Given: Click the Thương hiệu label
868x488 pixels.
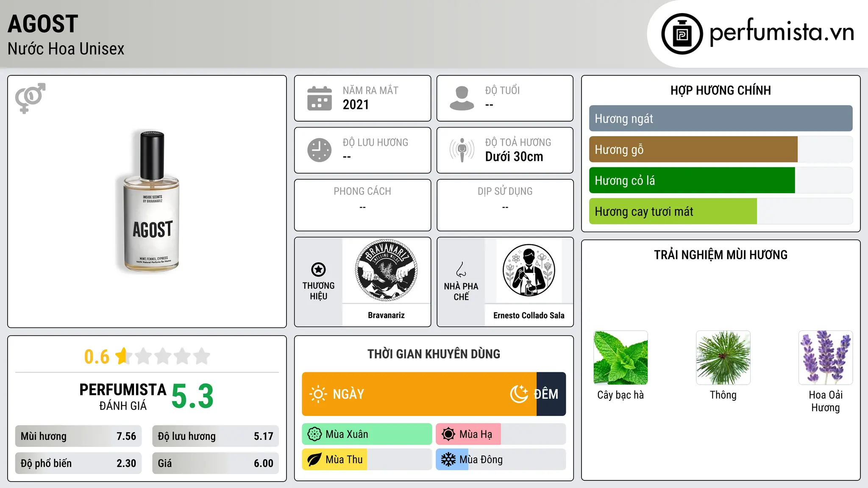Looking at the screenshot, I should coord(318,291).
